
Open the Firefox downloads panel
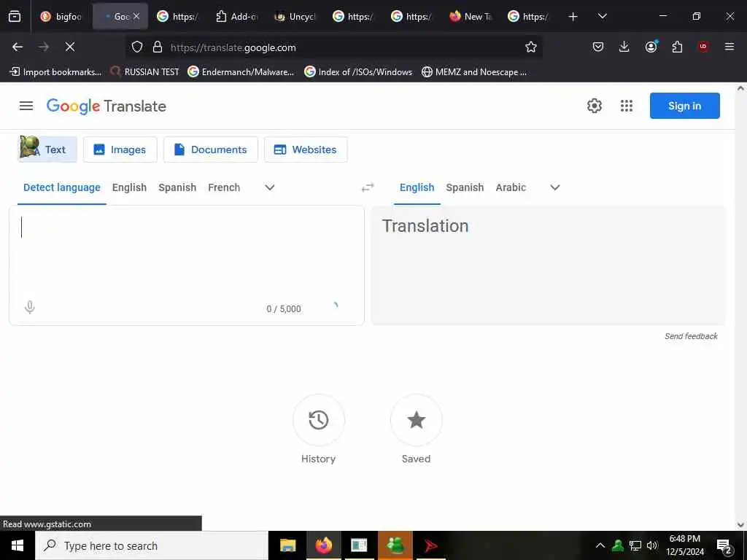click(624, 47)
